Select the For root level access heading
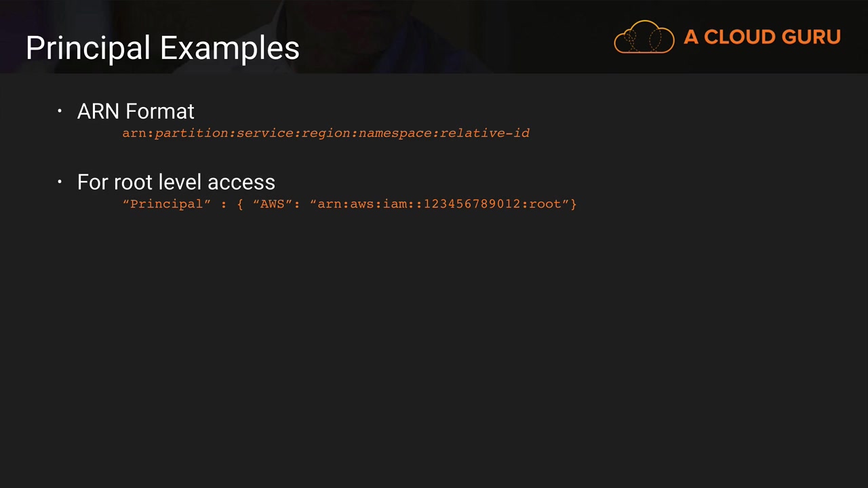 click(176, 182)
